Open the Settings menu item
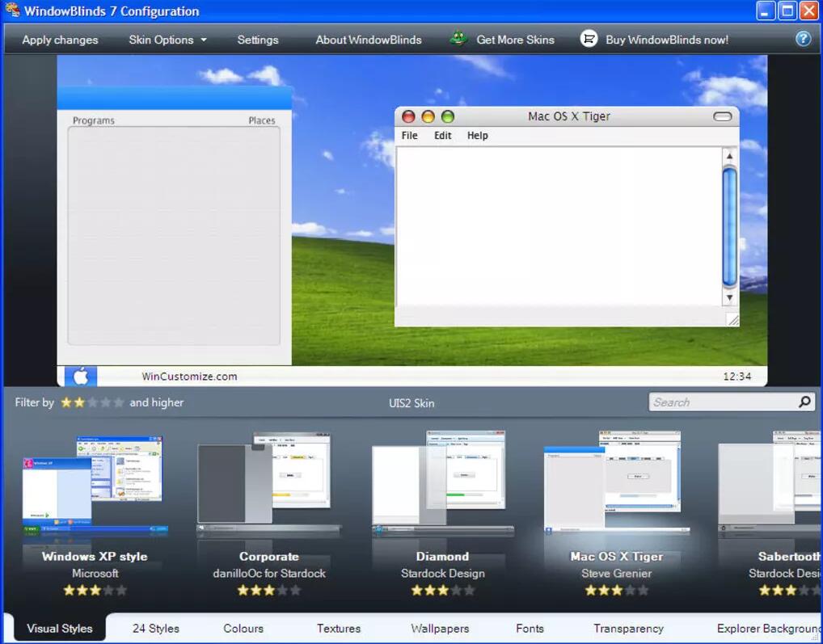The height and width of the screenshot is (644, 823). click(258, 40)
